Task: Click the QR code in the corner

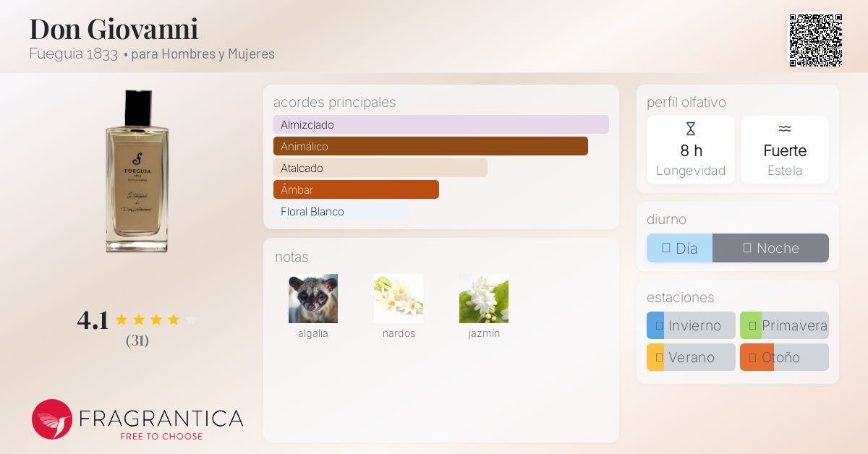Action: (x=815, y=40)
